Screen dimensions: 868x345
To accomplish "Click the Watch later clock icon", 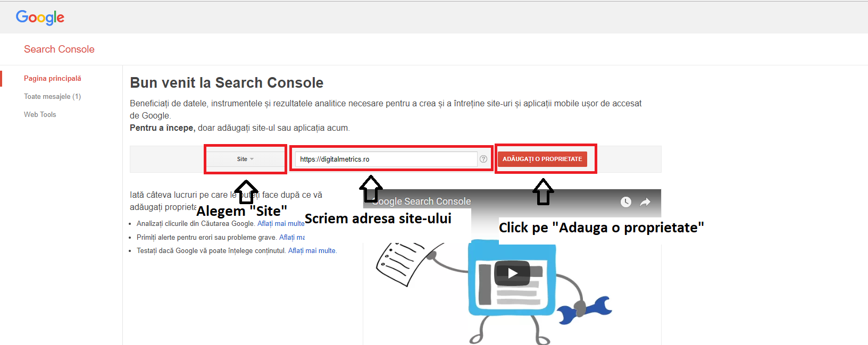I will (626, 202).
